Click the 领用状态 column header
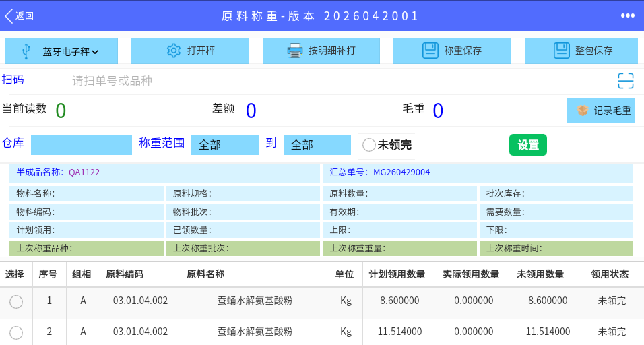644x345 pixels. pos(610,274)
